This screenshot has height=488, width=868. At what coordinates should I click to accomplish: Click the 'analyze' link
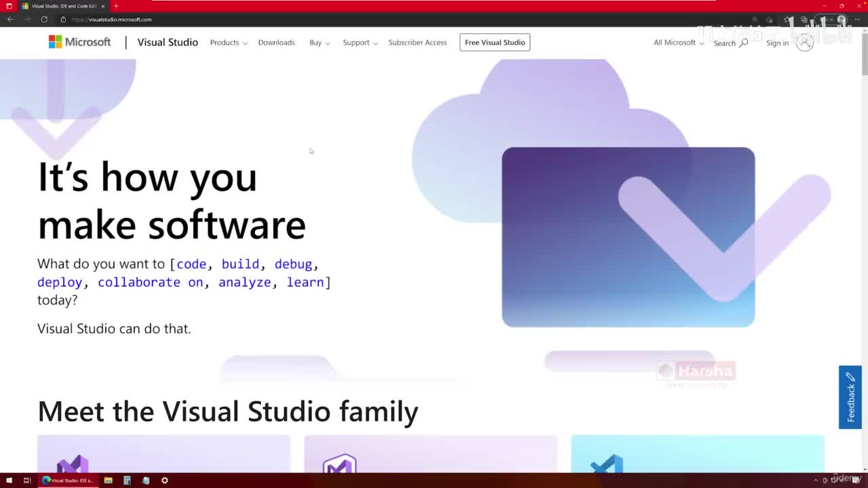coord(245,283)
